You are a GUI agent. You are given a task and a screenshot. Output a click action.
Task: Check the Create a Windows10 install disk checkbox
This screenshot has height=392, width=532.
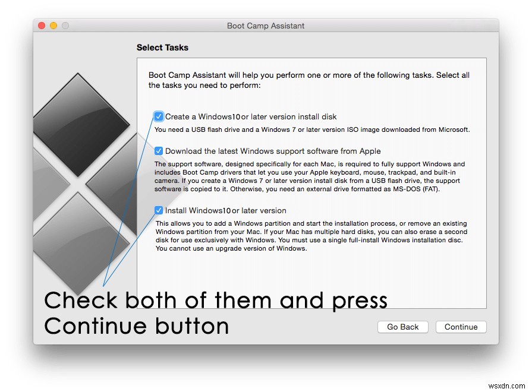[158, 116]
